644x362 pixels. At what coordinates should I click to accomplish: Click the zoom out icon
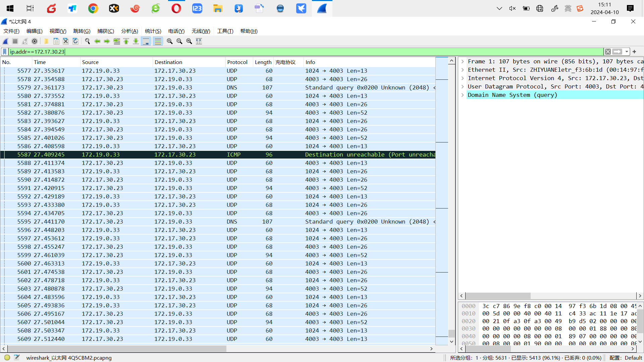[x=179, y=41]
